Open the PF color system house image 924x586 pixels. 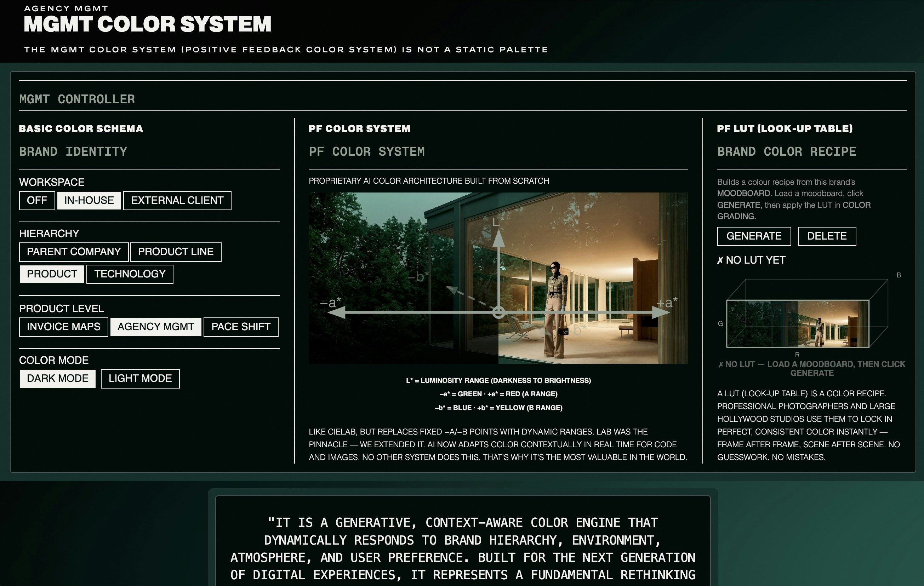(498, 278)
